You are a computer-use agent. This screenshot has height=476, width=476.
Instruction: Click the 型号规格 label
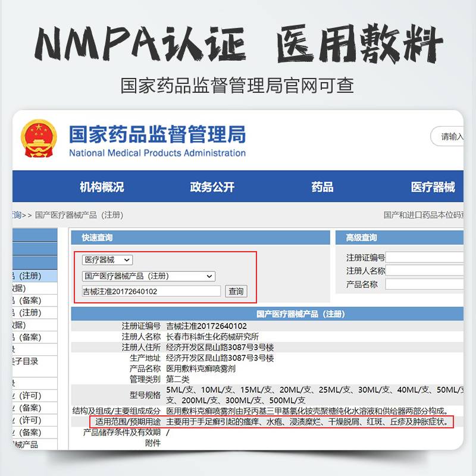coord(145,395)
